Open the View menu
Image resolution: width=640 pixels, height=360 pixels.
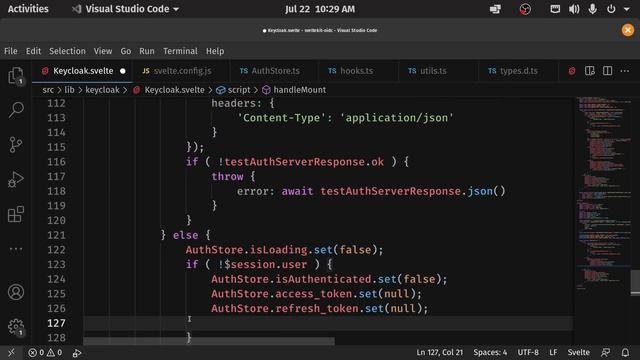tap(103, 51)
